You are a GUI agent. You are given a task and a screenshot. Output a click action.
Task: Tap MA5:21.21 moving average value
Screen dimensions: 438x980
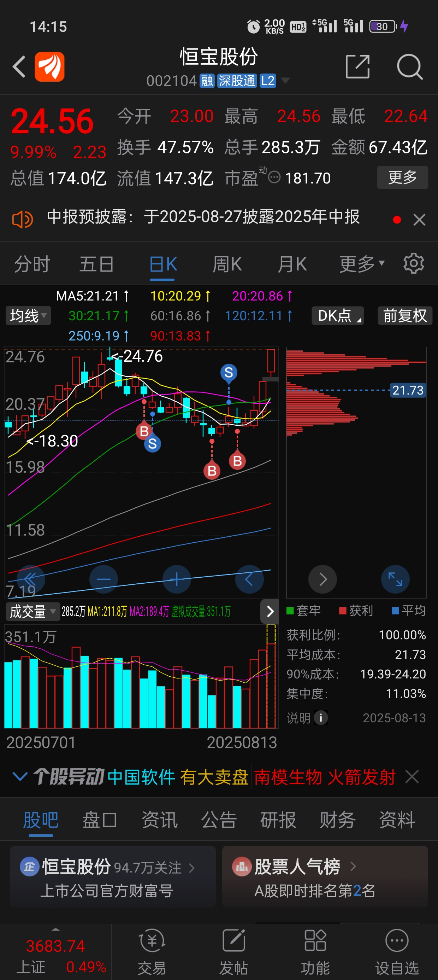(x=93, y=296)
